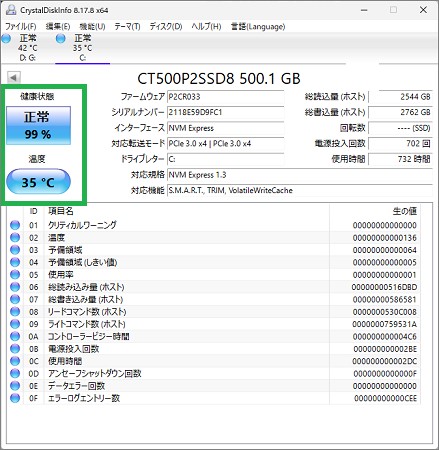Click the 35 °C temperature button
The image size is (439, 450).
pyautogui.click(x=38, y=182)
